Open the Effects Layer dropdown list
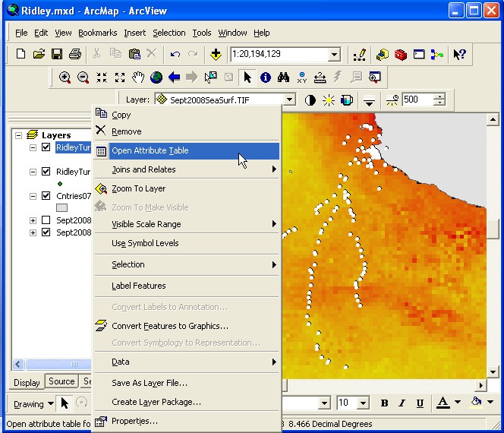The height and width of the screenshot is (433, 504). tap(289, 100)
